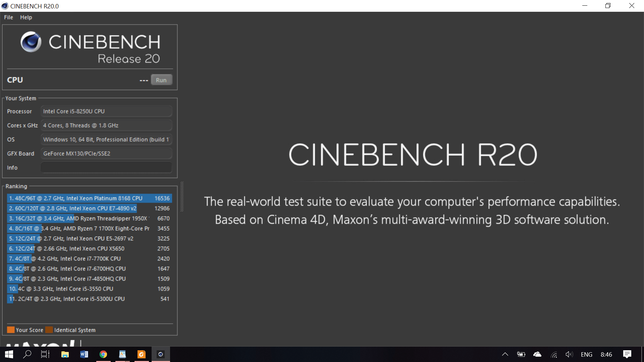Open Task View on the taskbar
644x362 pixels.
[x=45, y=354]
